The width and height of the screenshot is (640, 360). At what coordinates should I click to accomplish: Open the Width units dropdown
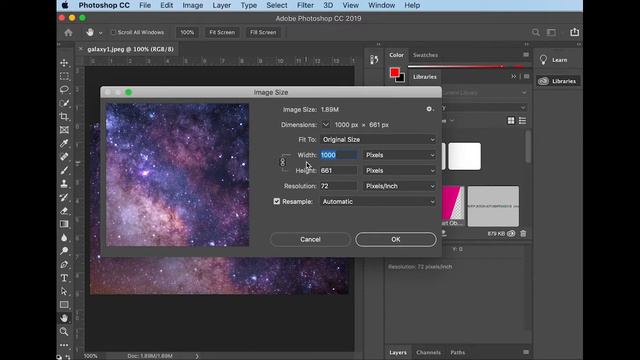tap(400, 155)
